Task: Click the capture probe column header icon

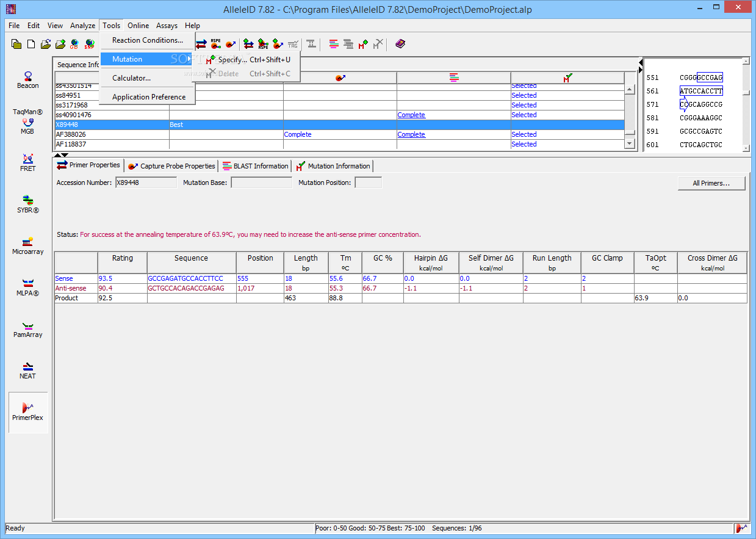Action: (340, 78)
